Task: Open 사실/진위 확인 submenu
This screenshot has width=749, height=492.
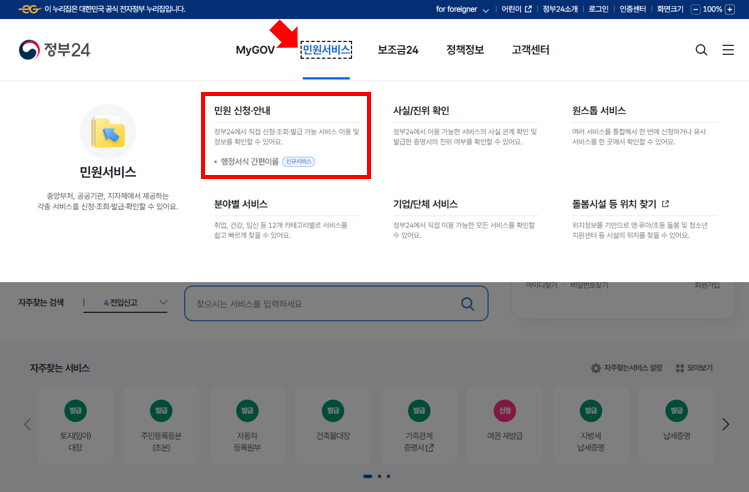Action: click(x=421, y=110)
